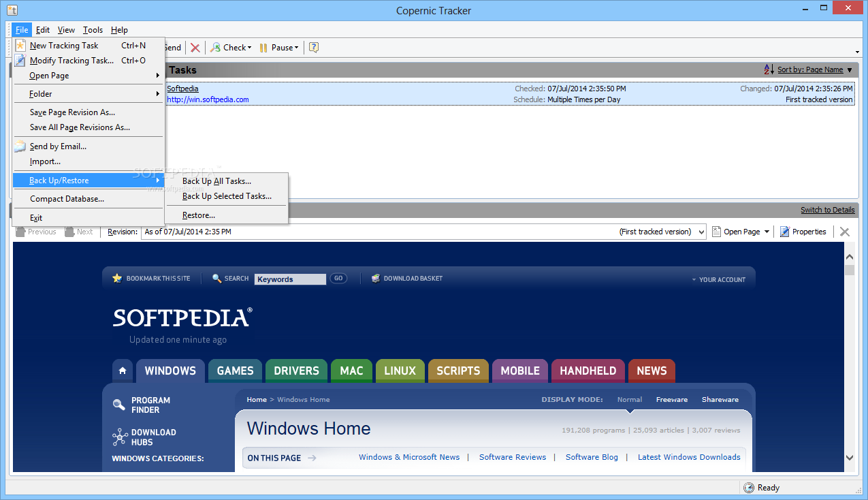Choose Import from the File menu
Image resolution: width=868 pixels, height=500 pixels.
[89, 161]
